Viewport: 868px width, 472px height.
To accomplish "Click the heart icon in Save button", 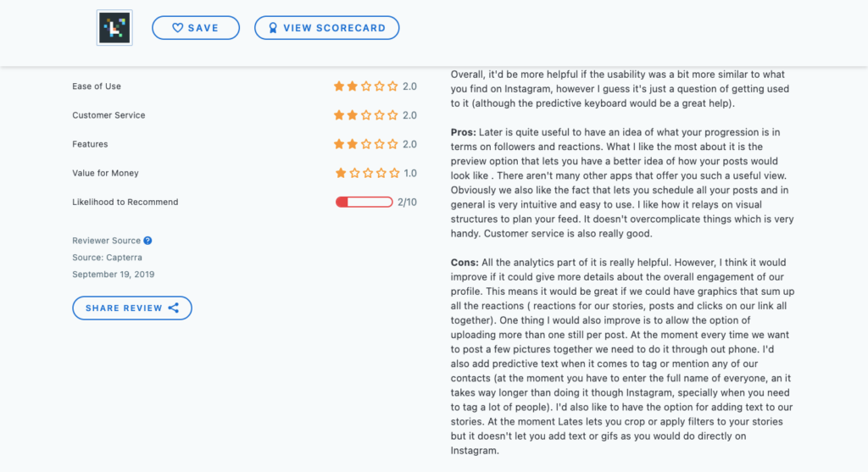I will [177, 28].
